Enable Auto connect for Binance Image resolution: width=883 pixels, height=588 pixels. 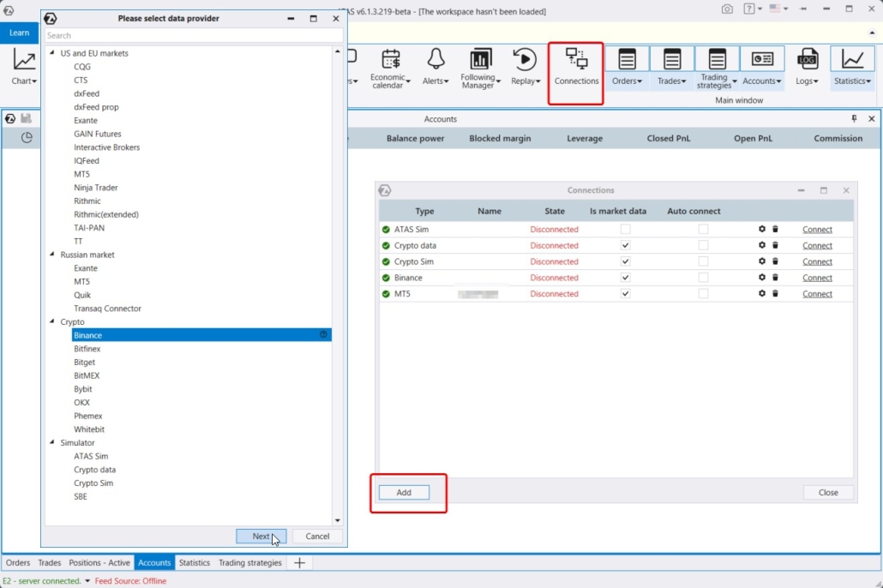click(703, 278)
